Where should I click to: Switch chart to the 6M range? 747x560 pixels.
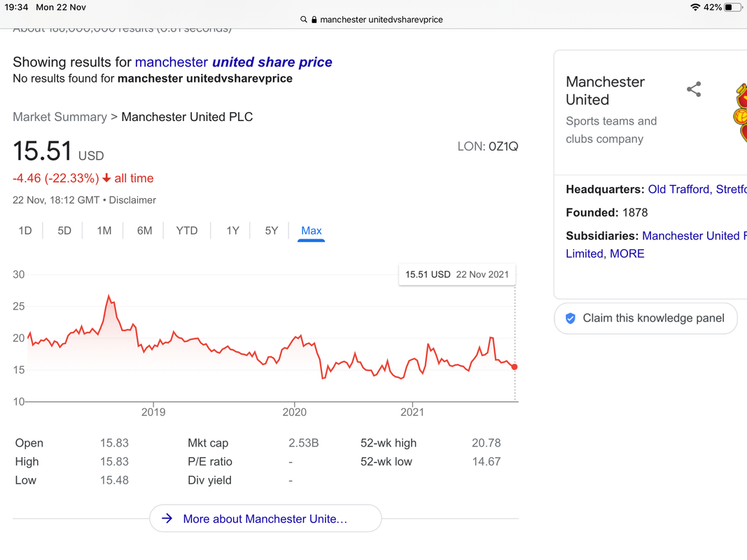click(x=144, y=231)
